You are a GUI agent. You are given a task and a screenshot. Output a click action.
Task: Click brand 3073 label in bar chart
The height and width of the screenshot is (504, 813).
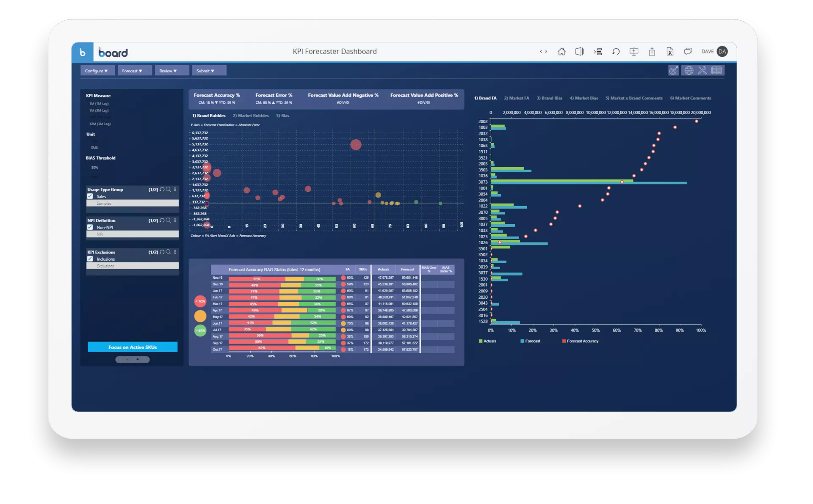[x=483, y=182]
